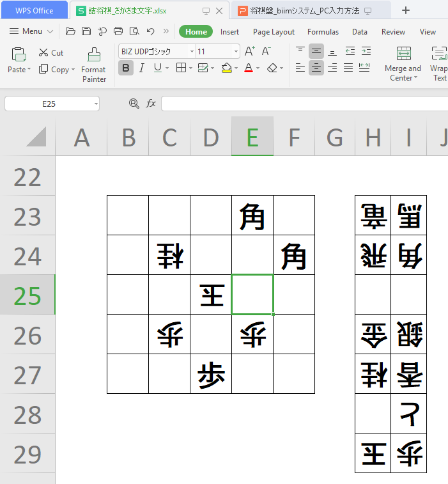This screenshot has width=448, height=484.
Task: Expand the font size dropdown
Action: click(x=236, y=52)
